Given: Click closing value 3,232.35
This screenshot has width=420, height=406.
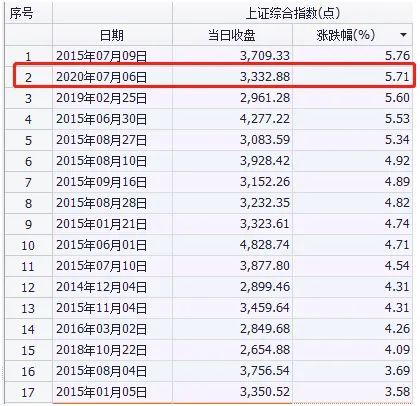Looking at the screenshot, I should [265, 203].
